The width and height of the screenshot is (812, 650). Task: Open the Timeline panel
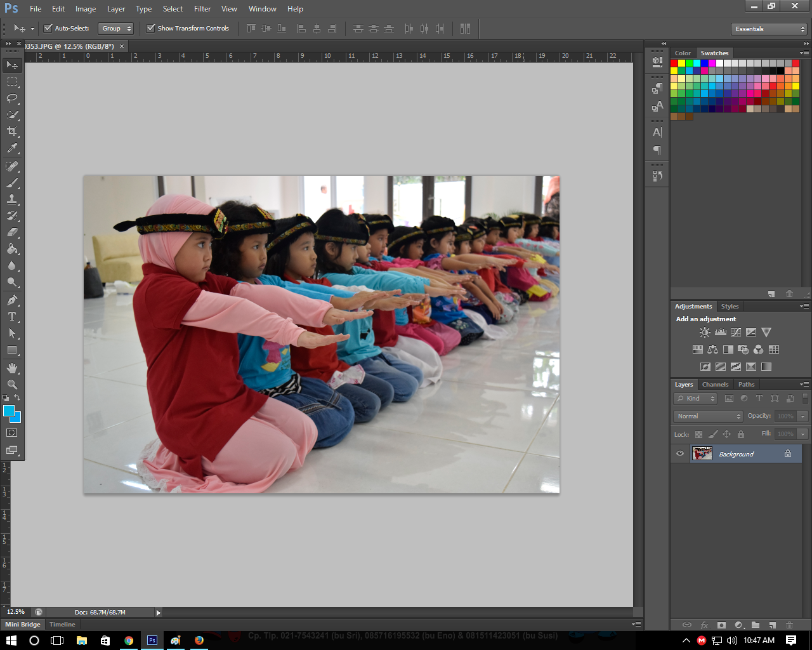coord(62,624)
